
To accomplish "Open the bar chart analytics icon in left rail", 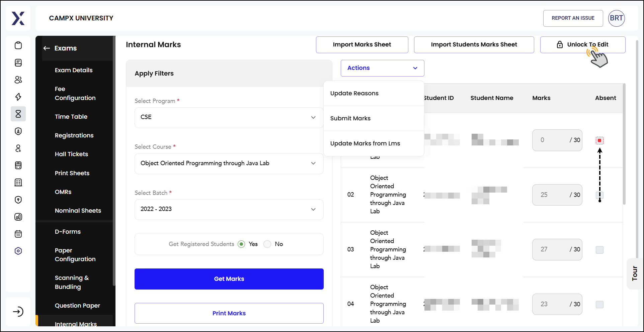I will point(18,217).
